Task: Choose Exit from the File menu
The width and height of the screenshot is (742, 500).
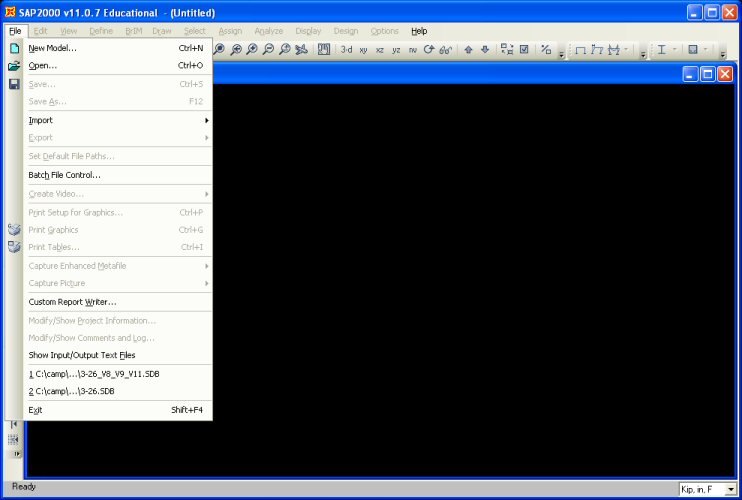Action: point(117,410)
